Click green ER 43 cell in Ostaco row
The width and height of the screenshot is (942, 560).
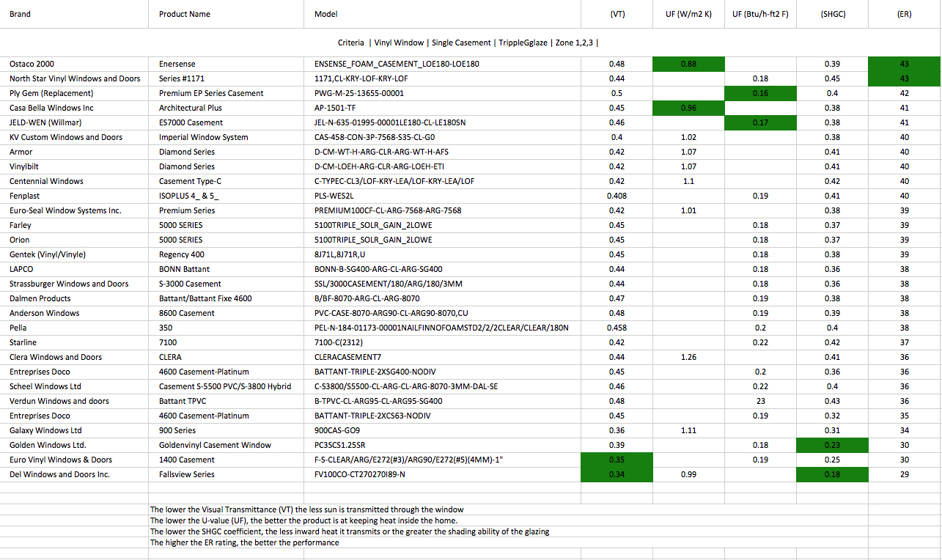point(904,64)
